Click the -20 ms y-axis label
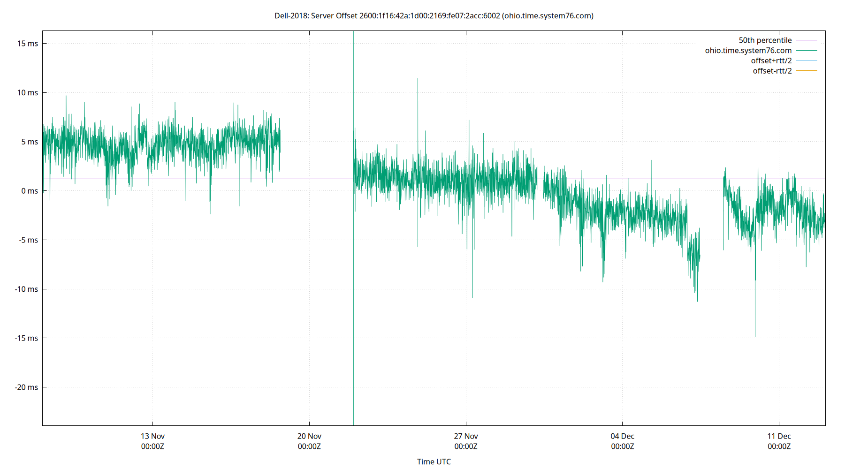 click(26, 387)
